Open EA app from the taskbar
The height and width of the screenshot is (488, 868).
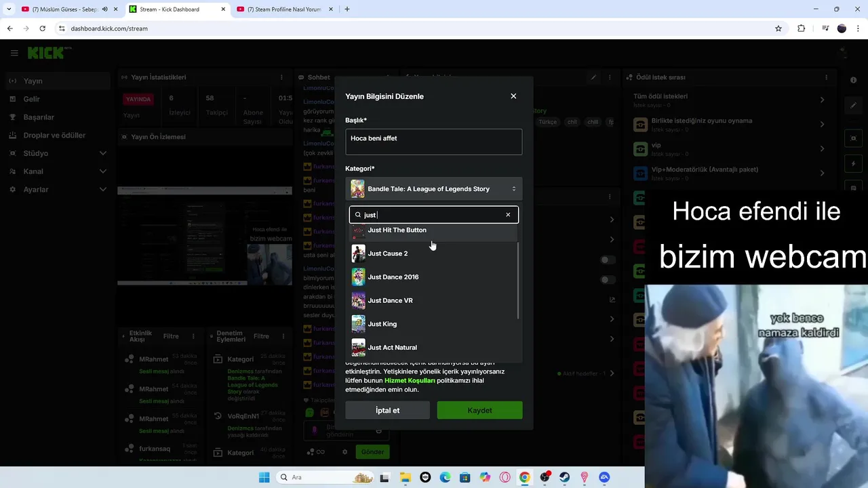click(604, 477)
